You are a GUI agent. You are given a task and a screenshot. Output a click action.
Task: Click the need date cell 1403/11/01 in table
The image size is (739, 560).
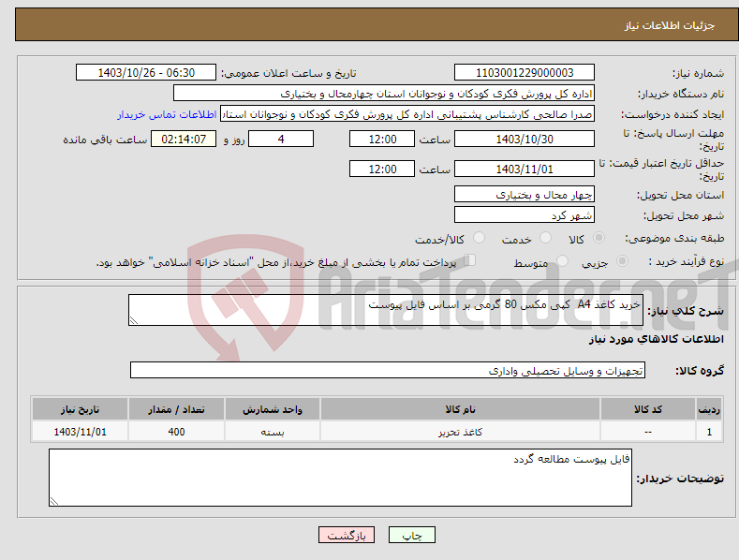(80, 432)
